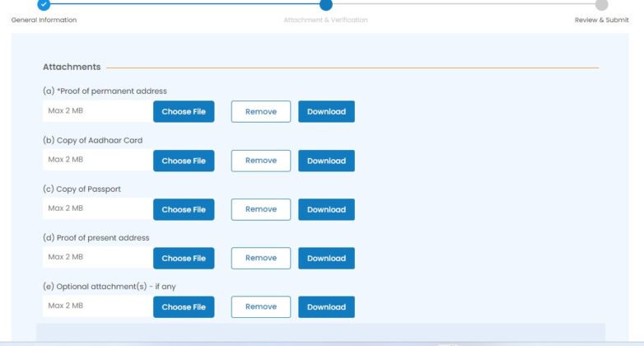Click the Attachments section heading

click(72, 67)
